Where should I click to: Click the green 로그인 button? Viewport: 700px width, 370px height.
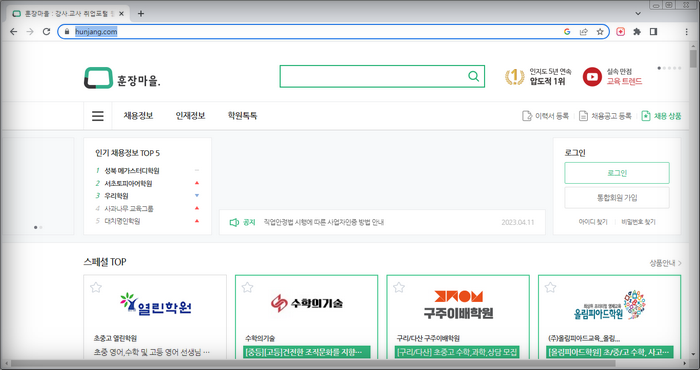click(617, 173)
